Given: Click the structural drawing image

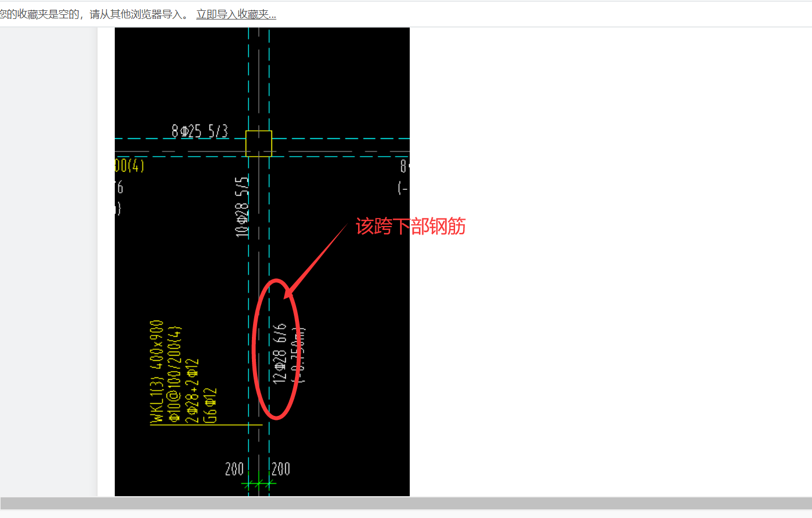Looking at the screenshot, I should pos(262,262).
